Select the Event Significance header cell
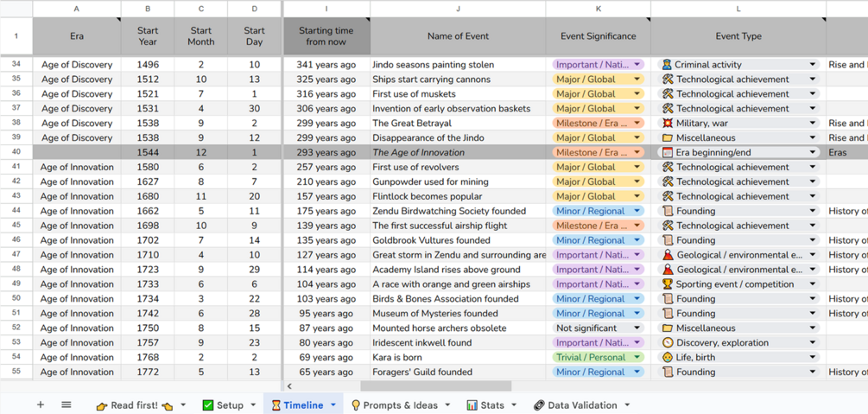The height and width of the screenshot is (414, 868). click(598, 36)
